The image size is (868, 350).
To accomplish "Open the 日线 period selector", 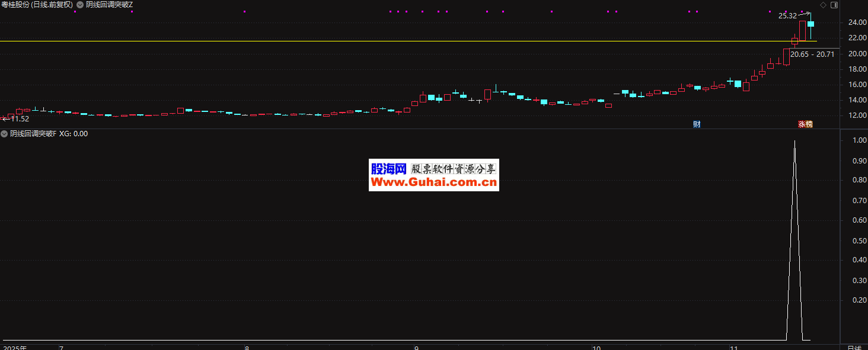I will coord(854,347).
